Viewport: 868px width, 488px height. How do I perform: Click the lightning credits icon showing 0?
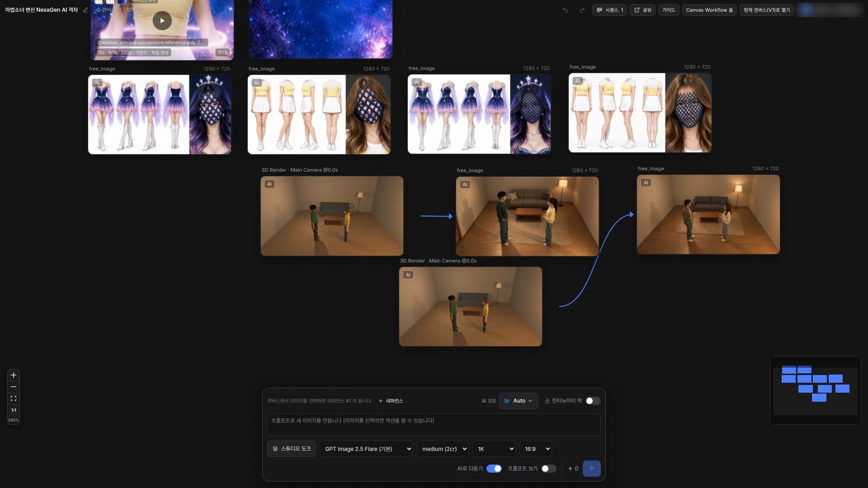[x=573, y=469]
